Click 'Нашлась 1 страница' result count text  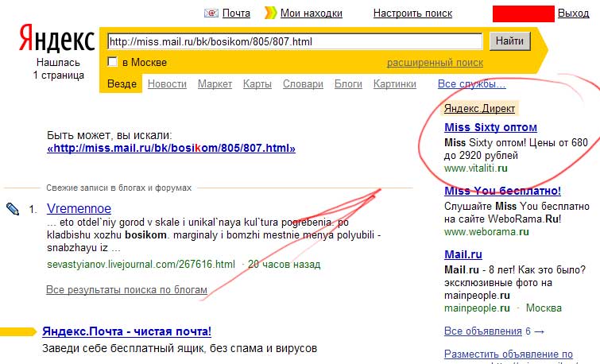59,69
